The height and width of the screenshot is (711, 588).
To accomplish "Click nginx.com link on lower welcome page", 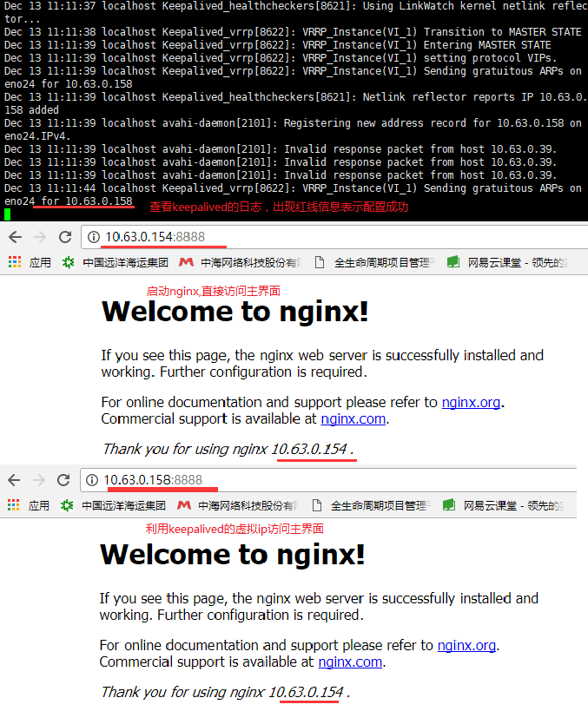I will tap(350, 662).
